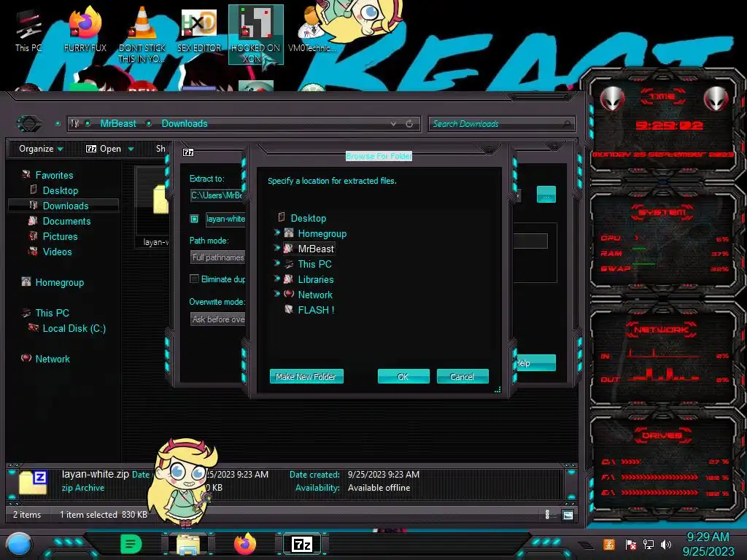Click the 7z icon in the extract dialog title

[x=189, y=152]
